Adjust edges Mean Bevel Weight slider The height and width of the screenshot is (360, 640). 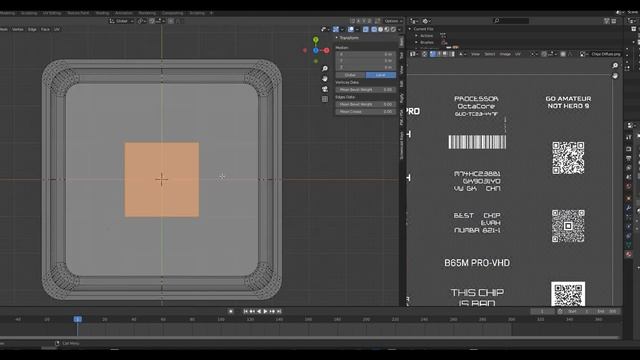point(365,104)
